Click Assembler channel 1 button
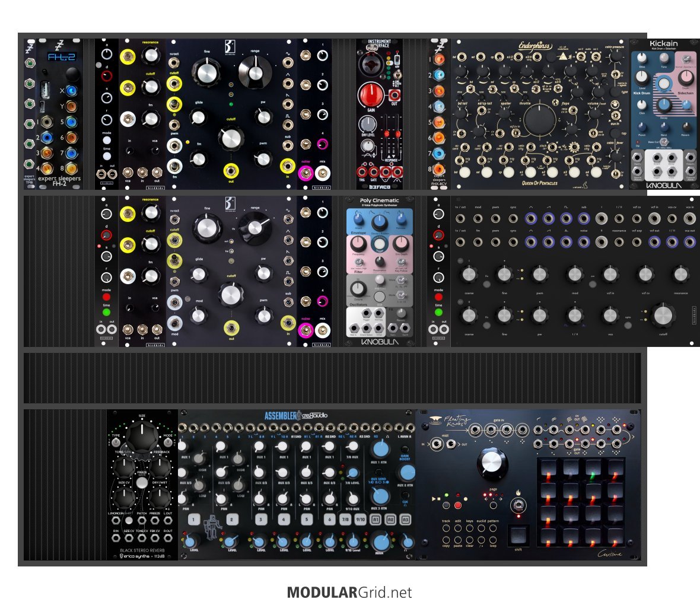Image resolution: width=700 pixels, height=605 pixels. click(x=193, y=520)
